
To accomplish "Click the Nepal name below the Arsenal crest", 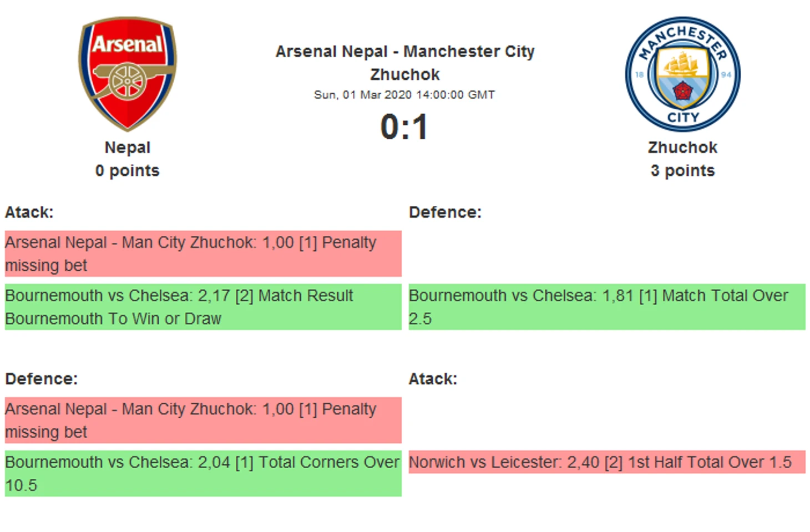I will [127, 148].
